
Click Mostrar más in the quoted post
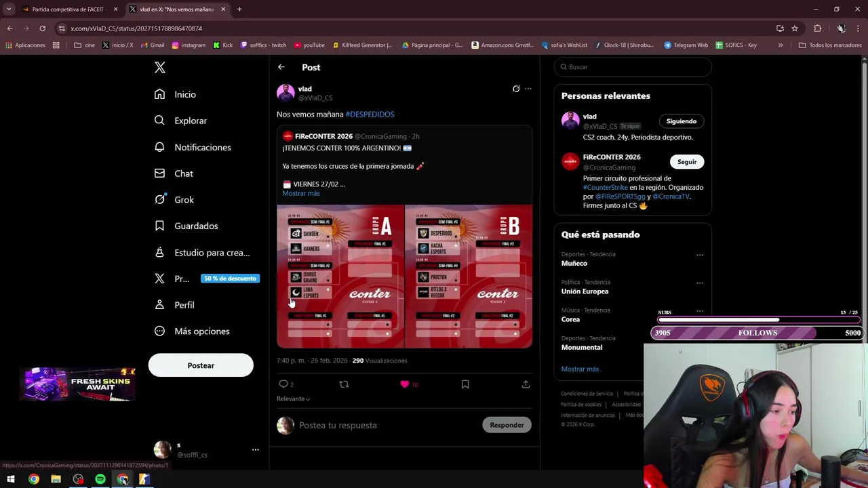point(301,193)
